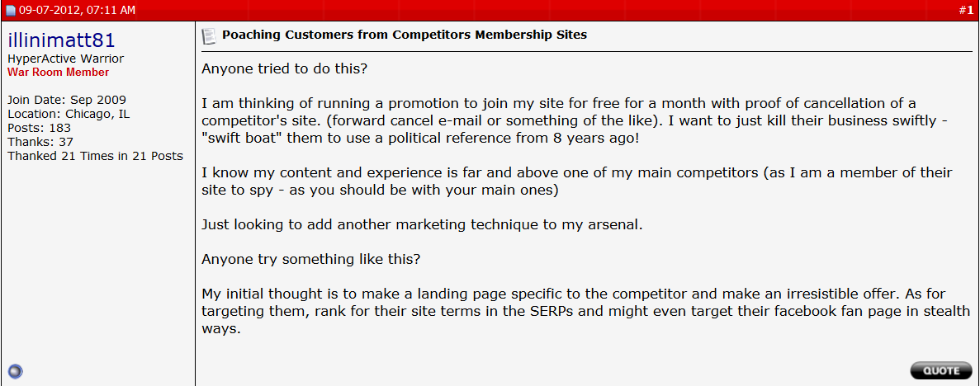
Task: Click the post date page icon
Action: (11, 11)
